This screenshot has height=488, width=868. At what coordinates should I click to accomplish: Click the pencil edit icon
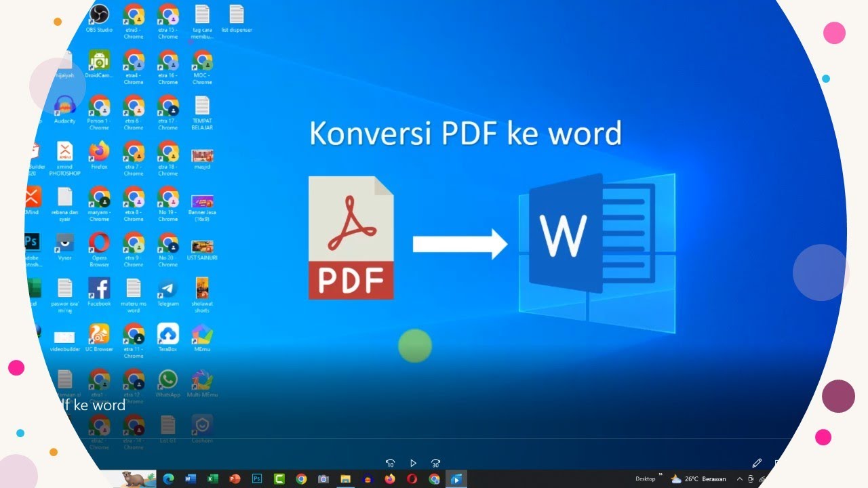757,464
